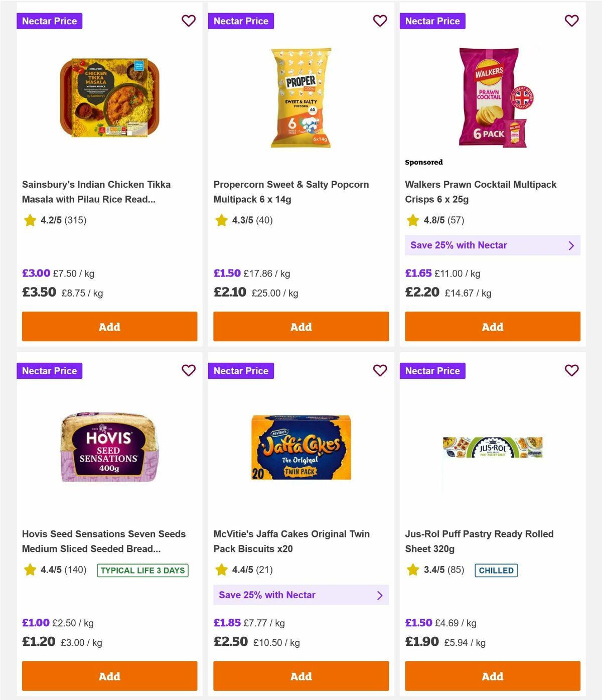Toggle the favourite heart for Tikka Masala off
The width and height of the screenshot is (602, 700).
click(189, 21)
